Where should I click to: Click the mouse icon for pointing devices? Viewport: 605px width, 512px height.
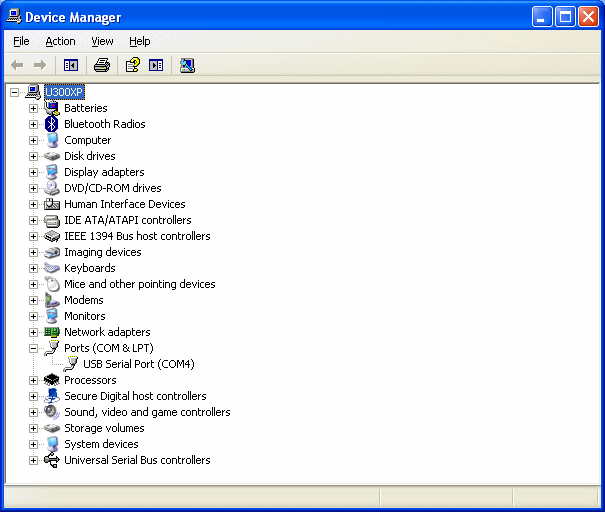pos(52,284)
